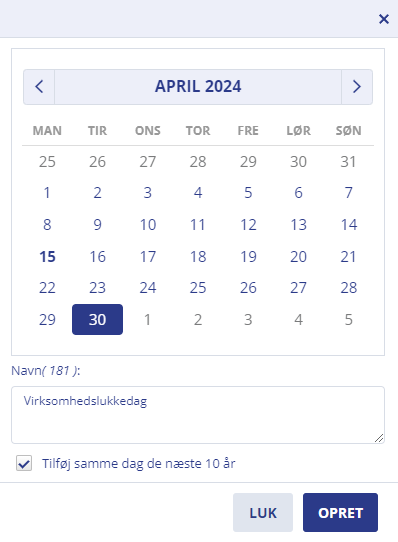Grab the textarea resize handle corner
Image resolution: width=398 pixels, height=542 pixels.
point(379,438)
